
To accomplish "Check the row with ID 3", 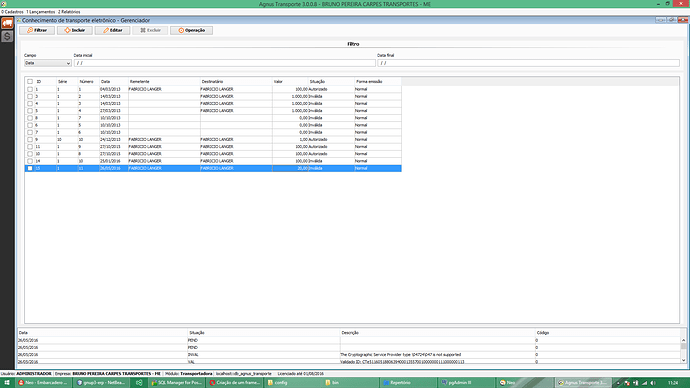I will [x=30, y=96].
